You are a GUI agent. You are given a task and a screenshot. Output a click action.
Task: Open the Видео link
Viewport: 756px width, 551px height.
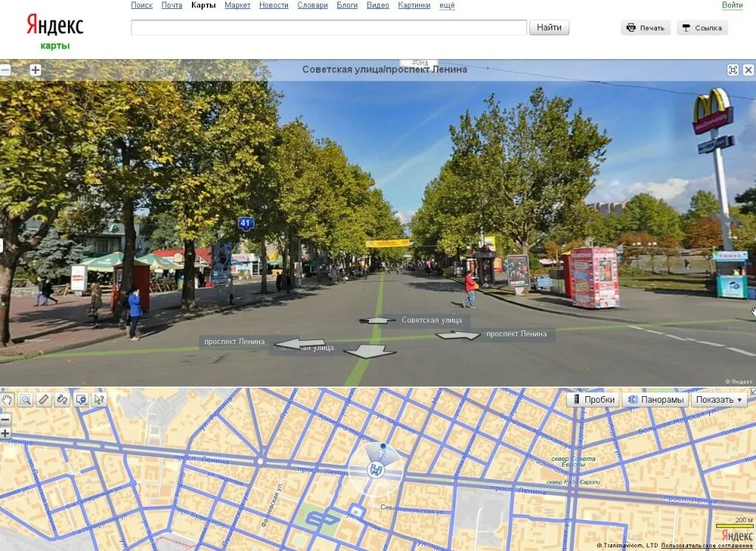[x=377, y=5]
